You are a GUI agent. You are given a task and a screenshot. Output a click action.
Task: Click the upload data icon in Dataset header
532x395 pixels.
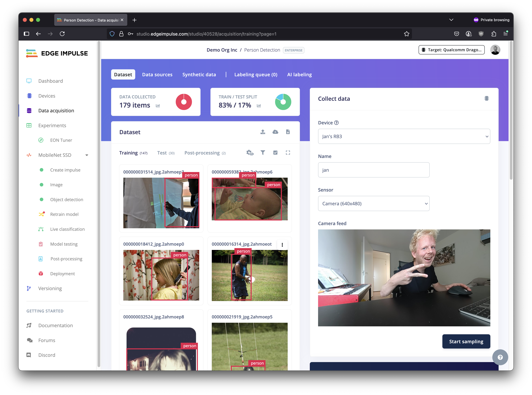point(263,132)
